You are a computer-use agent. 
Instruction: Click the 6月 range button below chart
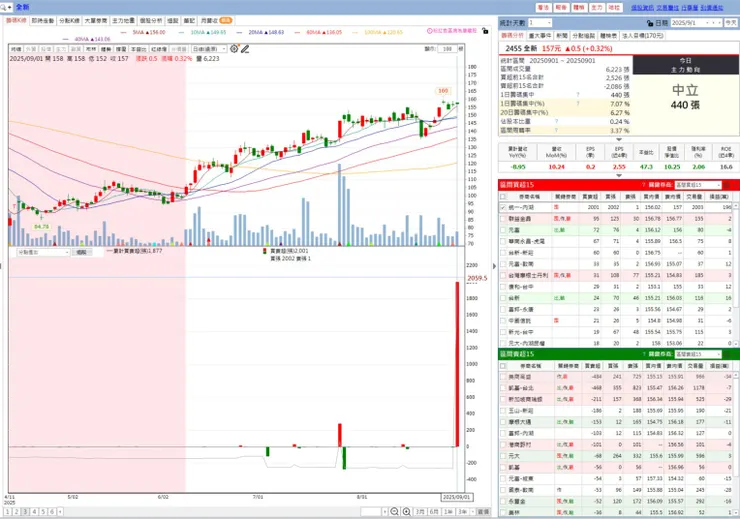click(434, 511)
